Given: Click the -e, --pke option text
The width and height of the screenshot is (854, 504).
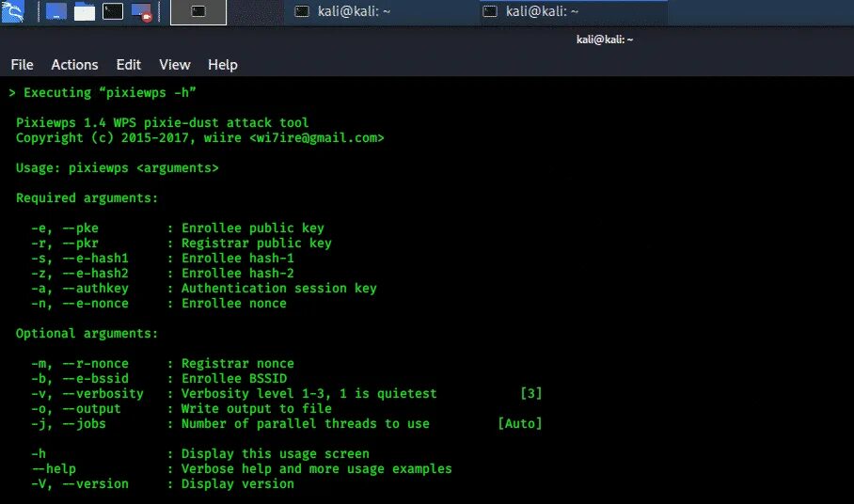Looking at the screenshot, I should click(65, 228).
